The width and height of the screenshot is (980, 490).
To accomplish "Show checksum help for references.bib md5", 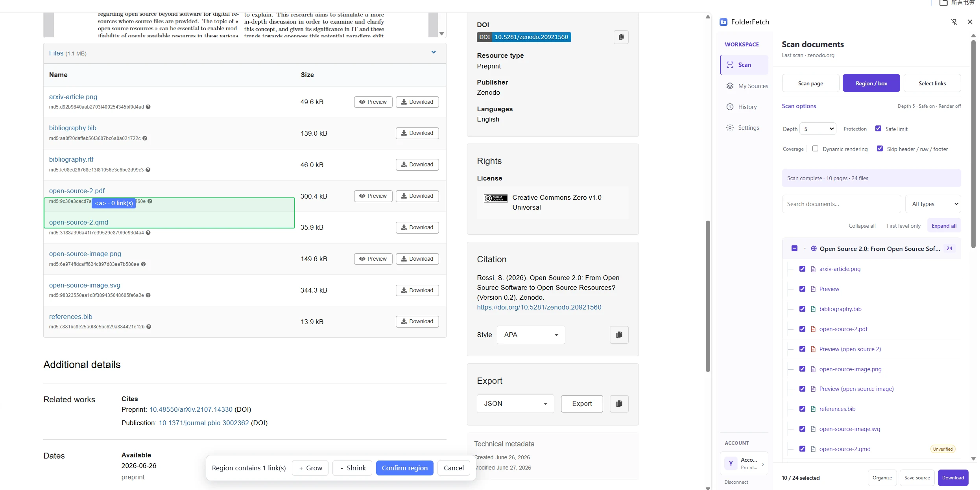I will point(149,327).
